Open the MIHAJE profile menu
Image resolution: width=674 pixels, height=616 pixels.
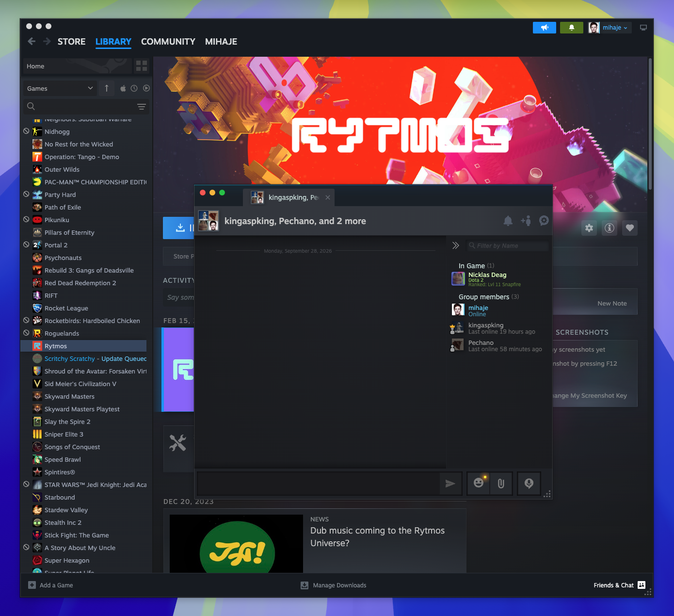[221, 42]
